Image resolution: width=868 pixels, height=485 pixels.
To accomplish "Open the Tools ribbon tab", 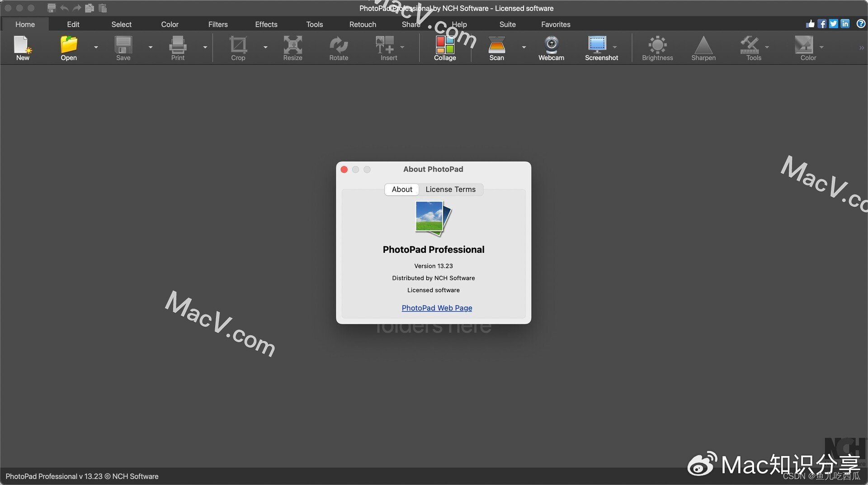I will pos(315,24).
